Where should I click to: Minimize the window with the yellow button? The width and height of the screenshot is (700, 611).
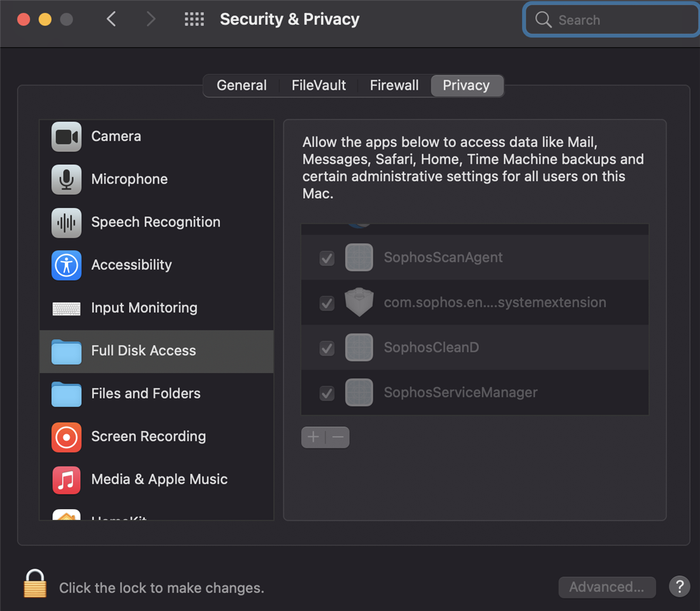45,19
